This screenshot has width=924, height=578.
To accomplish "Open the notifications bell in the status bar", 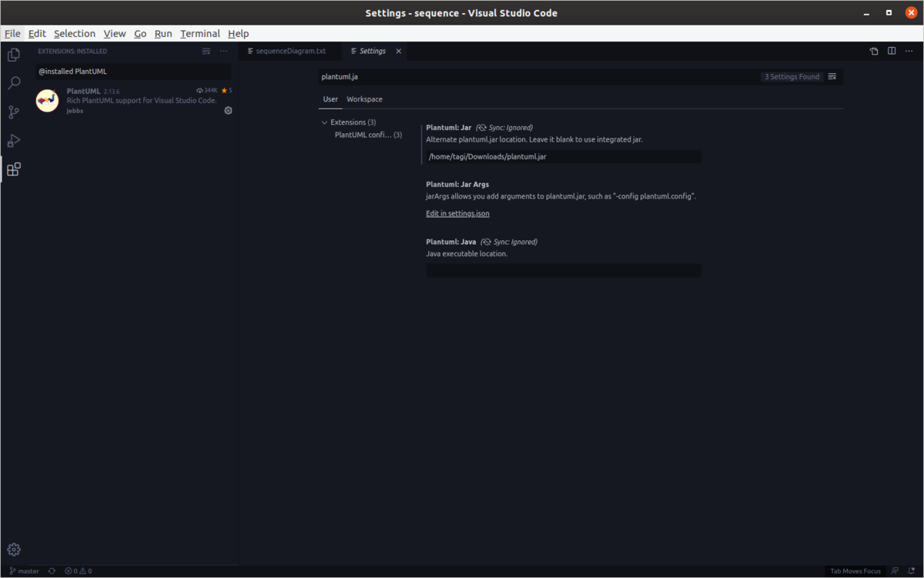I will click(x=911, y=571).
